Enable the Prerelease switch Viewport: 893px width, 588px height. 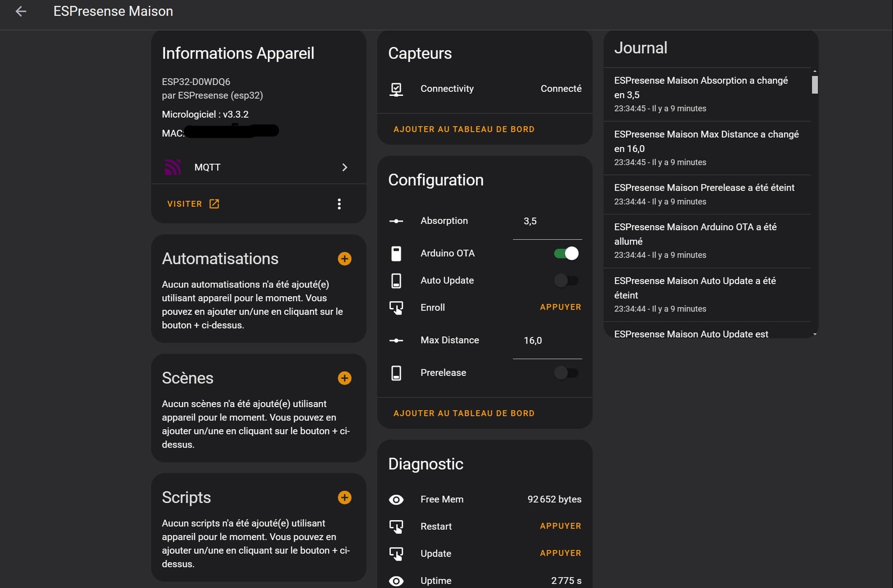[566, 373]
